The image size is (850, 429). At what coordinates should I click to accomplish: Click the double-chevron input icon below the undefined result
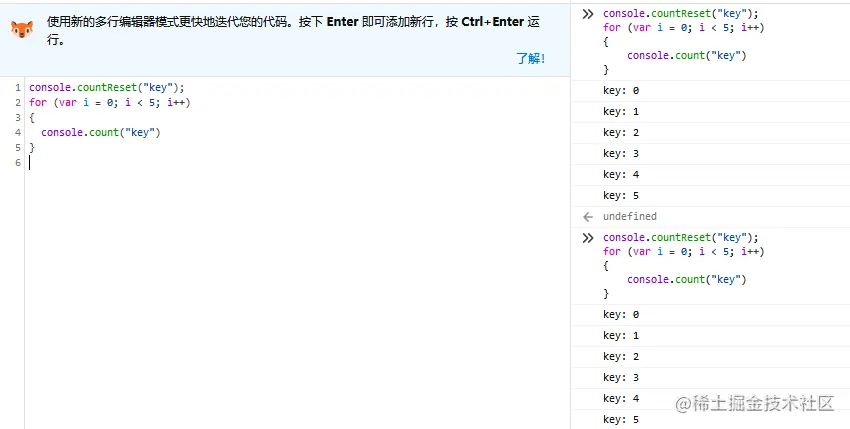click(x=588, y=238)
